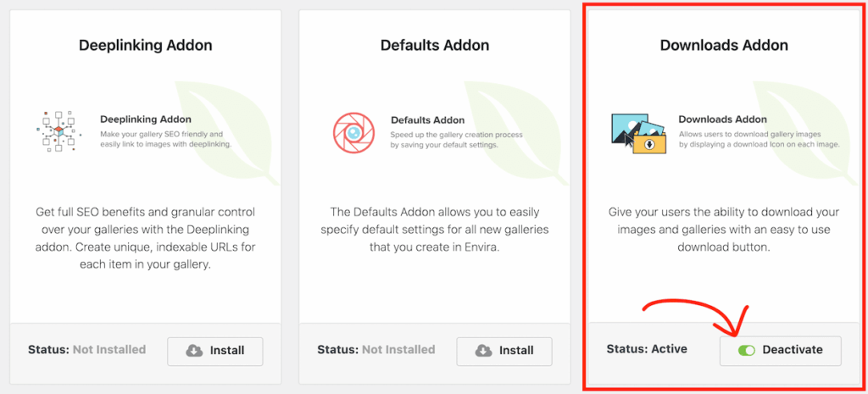Click 'Get full SEO benefits' description paragraph

tap(146, 238)
